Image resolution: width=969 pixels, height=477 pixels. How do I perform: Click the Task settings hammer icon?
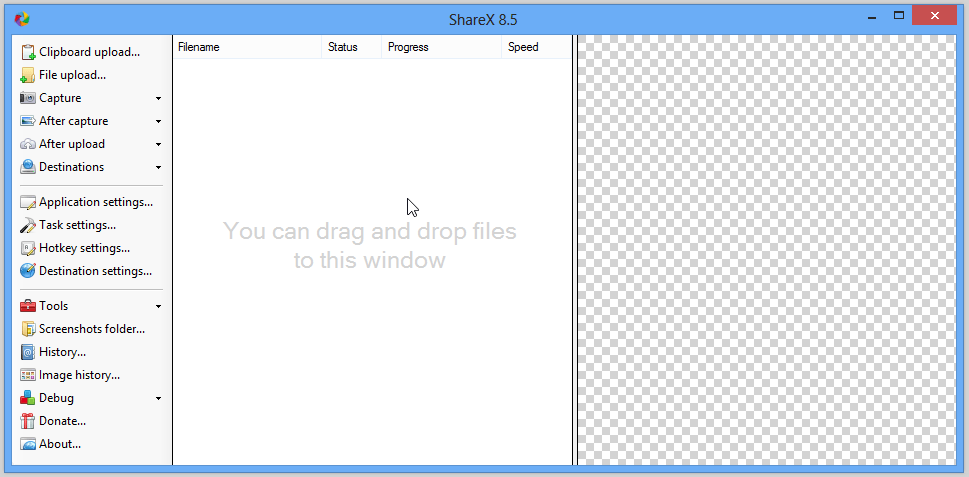pos(28,225)
